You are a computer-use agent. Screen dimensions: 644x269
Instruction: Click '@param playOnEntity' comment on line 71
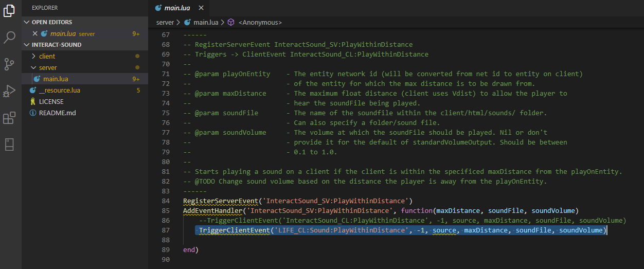coord(232,74)
